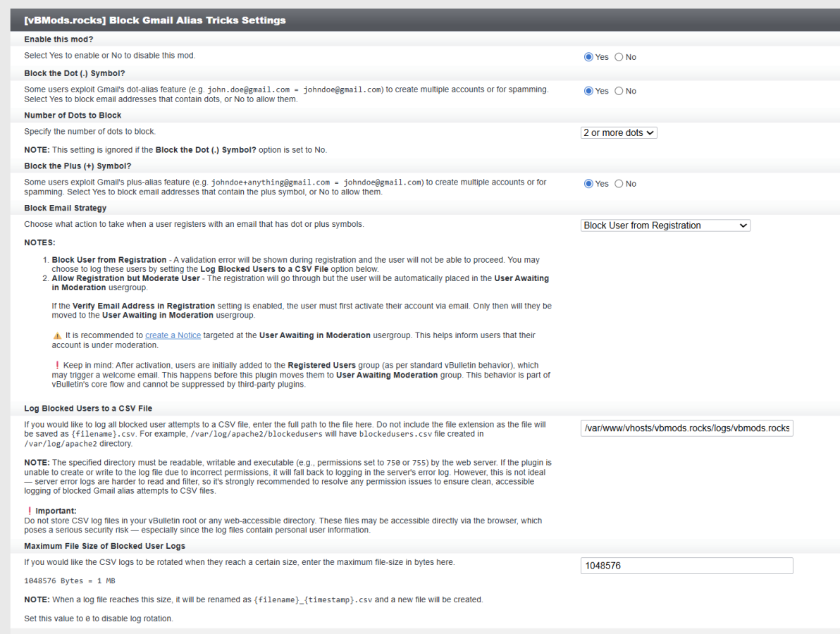Viewport: 840px width, 634px height.
Task: Click the 'Number of Dots to Block' heading
Action: (73, 115)
